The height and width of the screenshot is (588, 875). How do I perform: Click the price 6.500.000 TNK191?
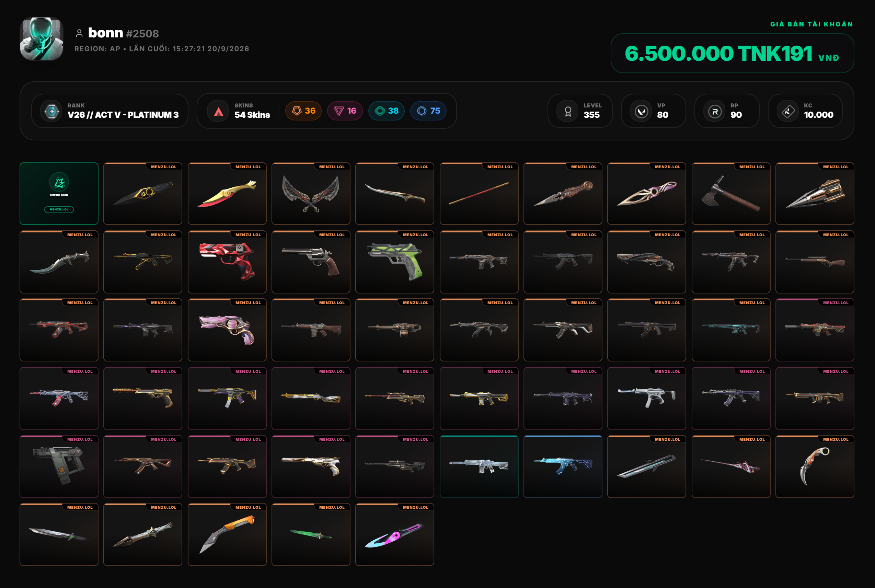point(718,53)
